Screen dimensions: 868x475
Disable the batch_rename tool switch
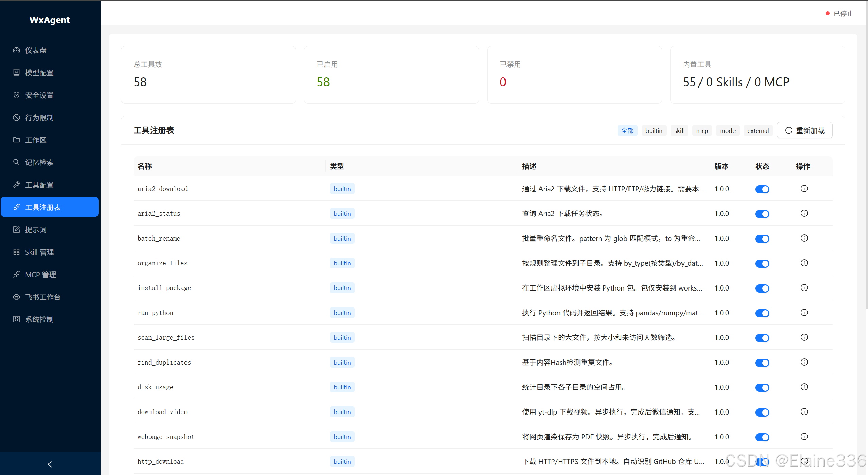pyautogui.click(x=762, y=239)
